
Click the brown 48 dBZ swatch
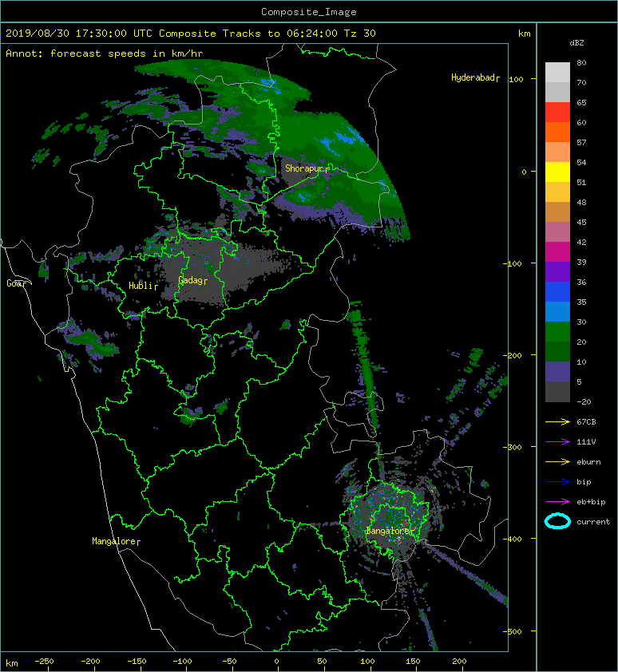[x=557, y=211]
